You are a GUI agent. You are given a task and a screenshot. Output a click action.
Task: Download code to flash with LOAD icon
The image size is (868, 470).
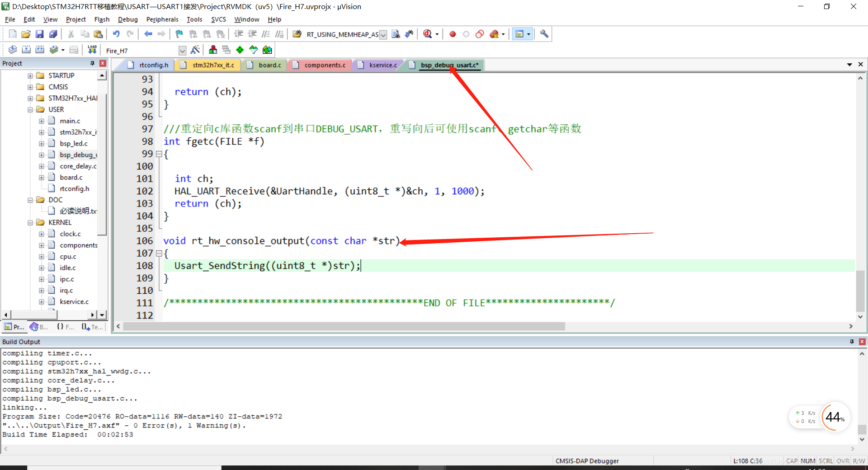coord(92,50)
